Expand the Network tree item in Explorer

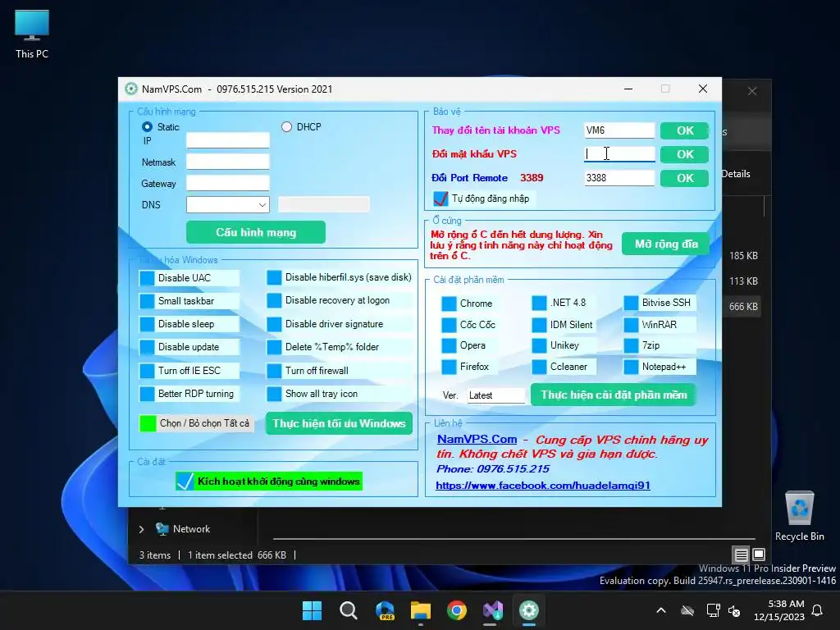pos(141,529)
